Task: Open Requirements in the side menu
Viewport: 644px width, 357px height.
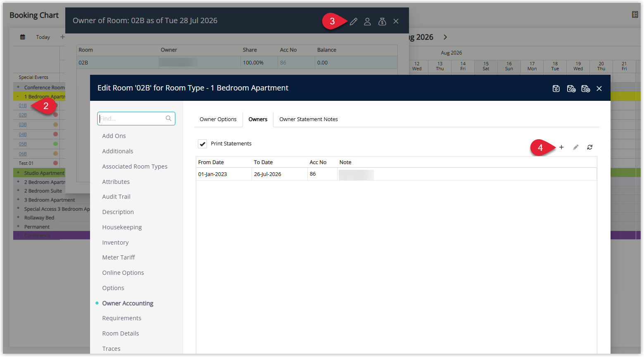Action: 122,318
